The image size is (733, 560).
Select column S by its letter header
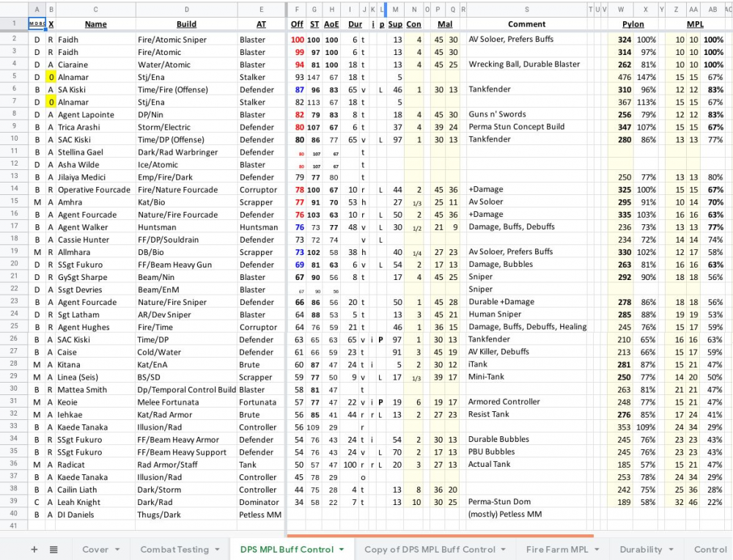[526, 9]
